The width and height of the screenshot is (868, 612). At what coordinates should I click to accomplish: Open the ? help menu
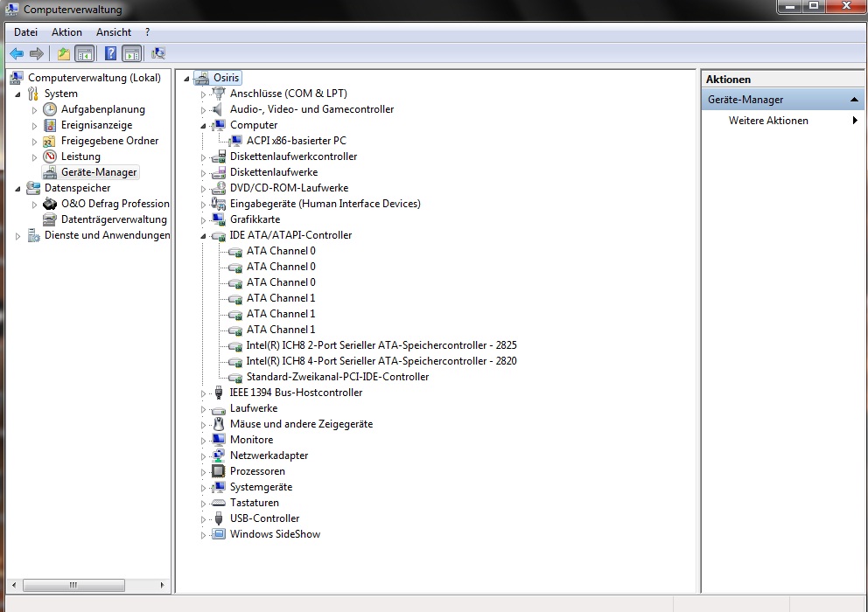147,32
